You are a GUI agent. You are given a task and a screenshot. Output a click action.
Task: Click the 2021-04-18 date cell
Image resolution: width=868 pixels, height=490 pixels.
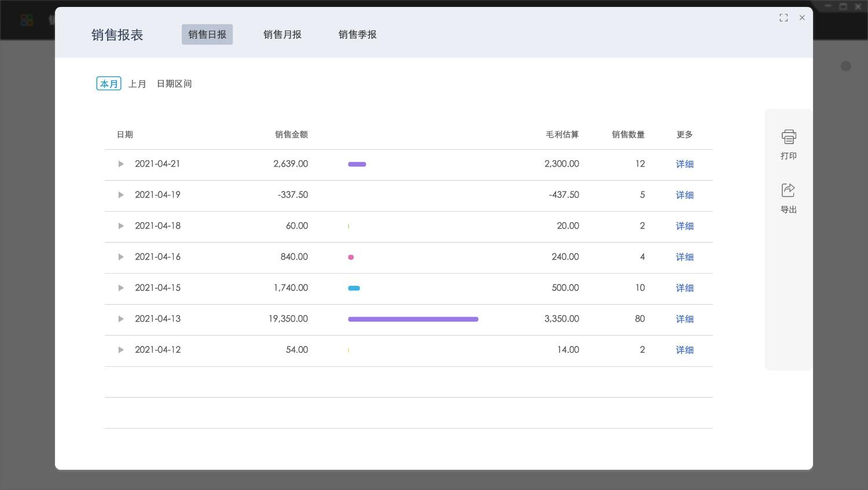pos(157,226)
